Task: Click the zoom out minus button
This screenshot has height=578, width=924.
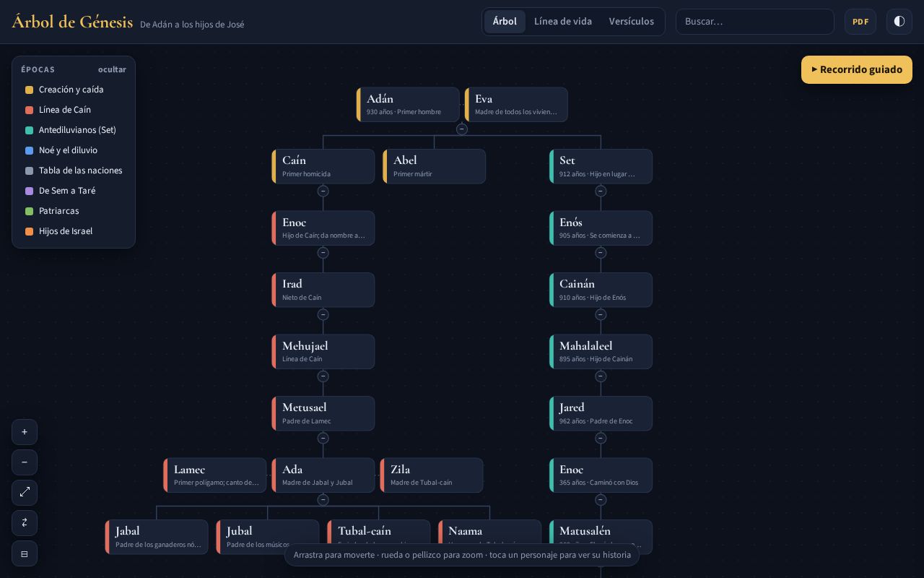Action: tap(25, 462)
